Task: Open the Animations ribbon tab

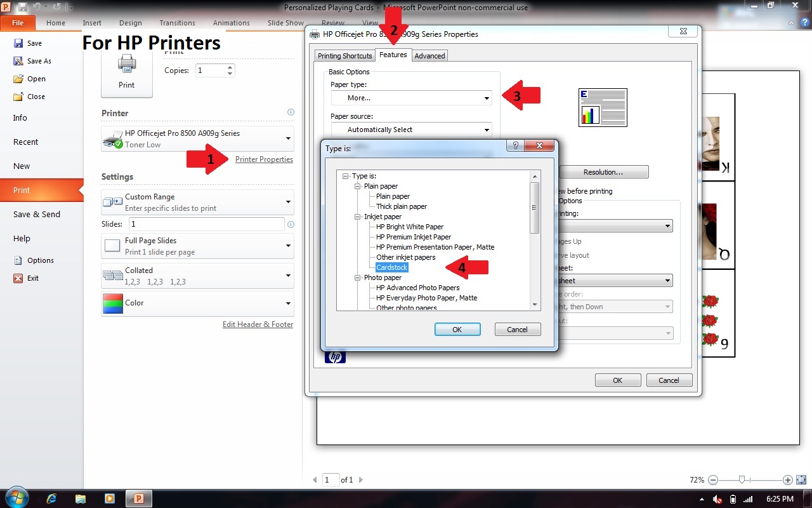Action: point(232,23)
